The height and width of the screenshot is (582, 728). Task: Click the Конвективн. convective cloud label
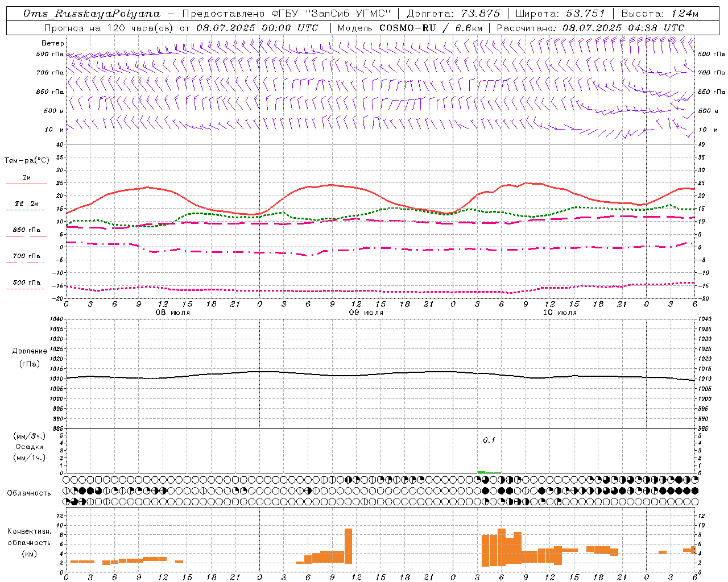[x=30, y=531]
